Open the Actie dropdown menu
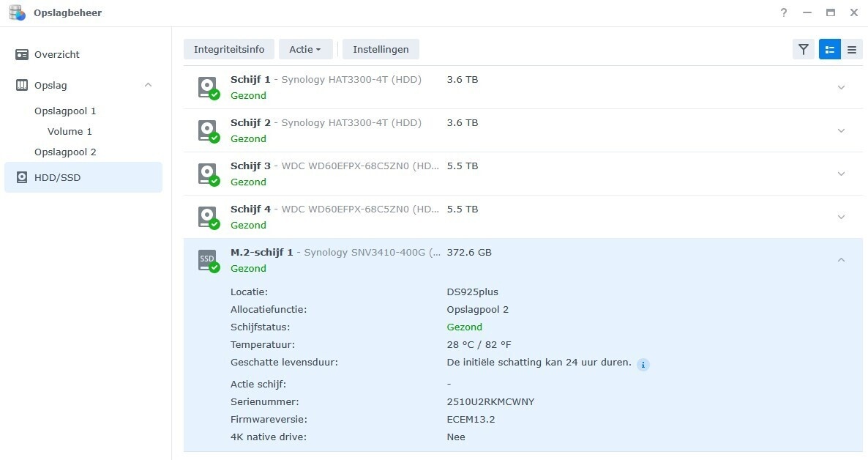 [x=305, y=49]
